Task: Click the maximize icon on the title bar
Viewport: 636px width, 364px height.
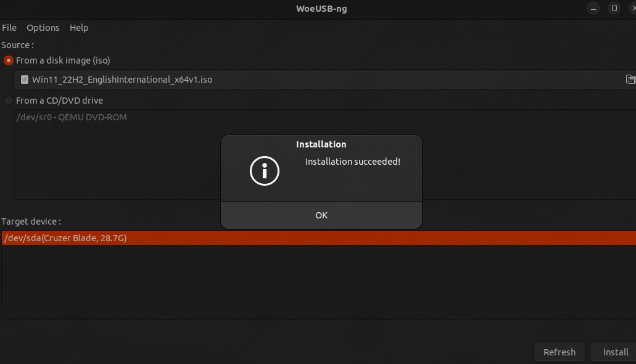Action: pyautogui.click(x=614, y=8)
